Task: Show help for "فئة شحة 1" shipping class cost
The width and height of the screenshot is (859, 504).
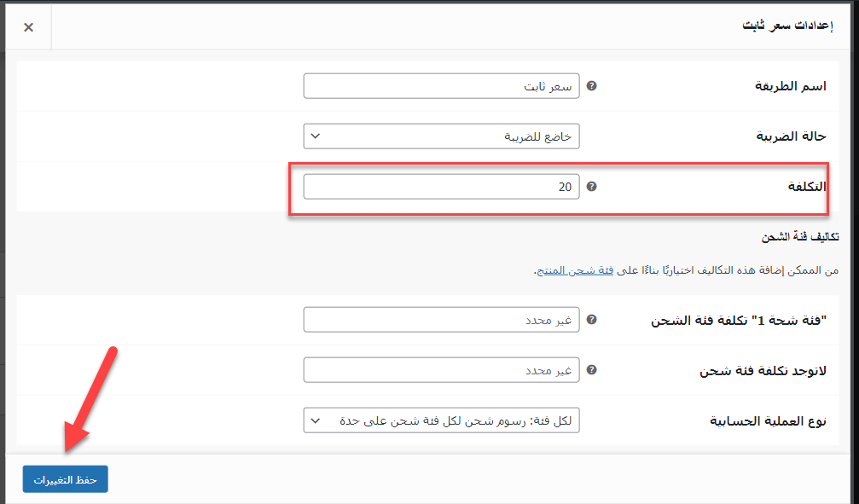Action: [x=592, y=320]
